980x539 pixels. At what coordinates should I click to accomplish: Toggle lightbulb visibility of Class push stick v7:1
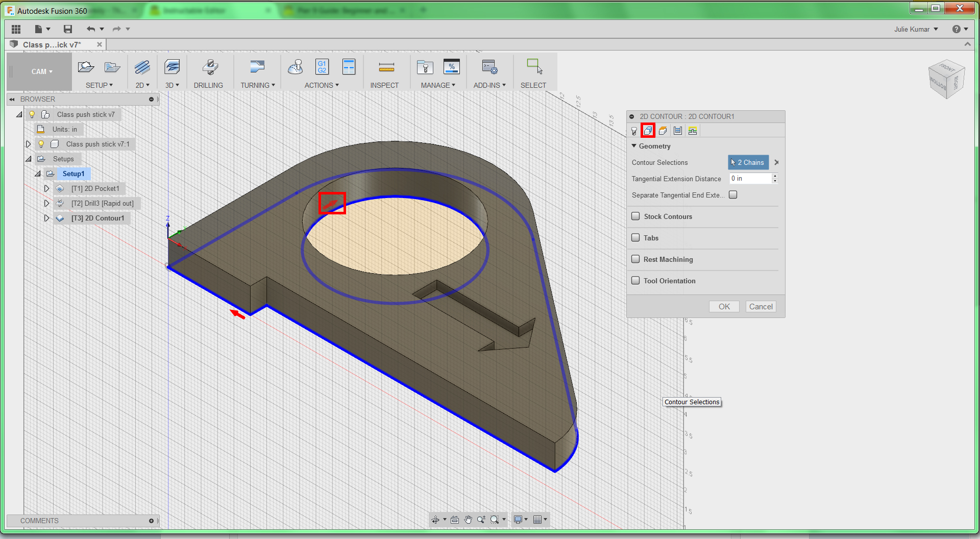41,144
